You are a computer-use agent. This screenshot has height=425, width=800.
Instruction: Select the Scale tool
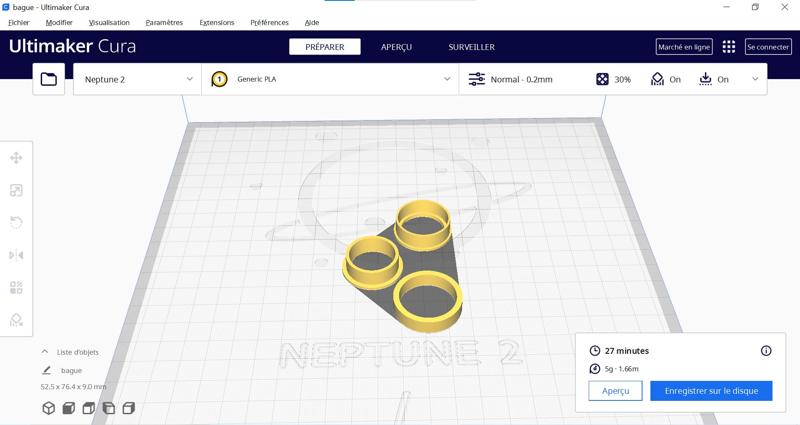coord(16,190)
